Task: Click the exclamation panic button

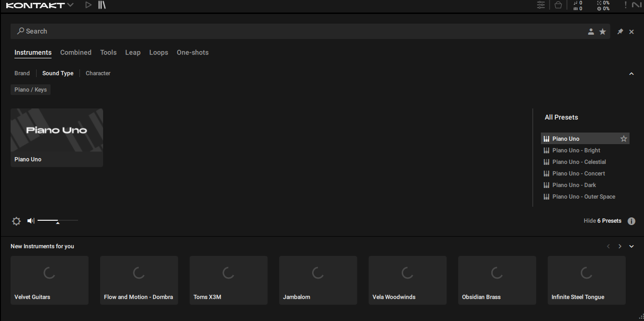Action: pyautogui.click(x=626, y=5)
